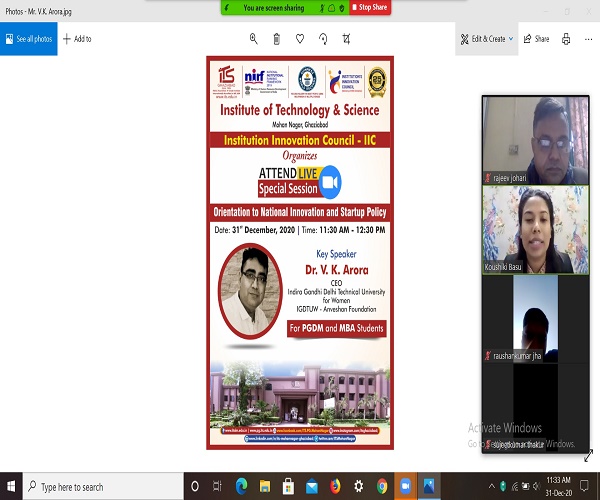Click the Share button
The width and height of the screenshot is (600, 500).
pos(536,39)
